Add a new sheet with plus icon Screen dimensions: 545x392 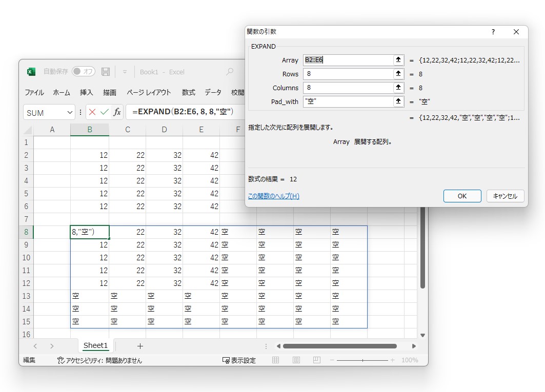[140, 346]
